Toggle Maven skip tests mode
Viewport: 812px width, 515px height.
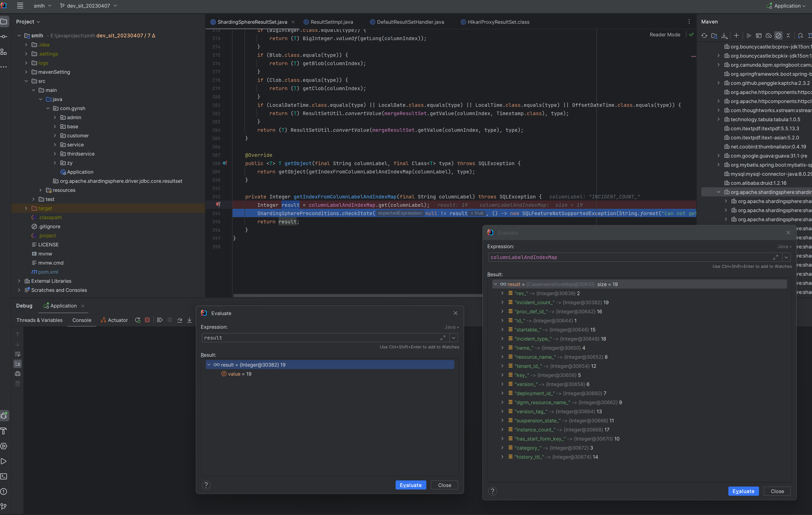point(778,35)
